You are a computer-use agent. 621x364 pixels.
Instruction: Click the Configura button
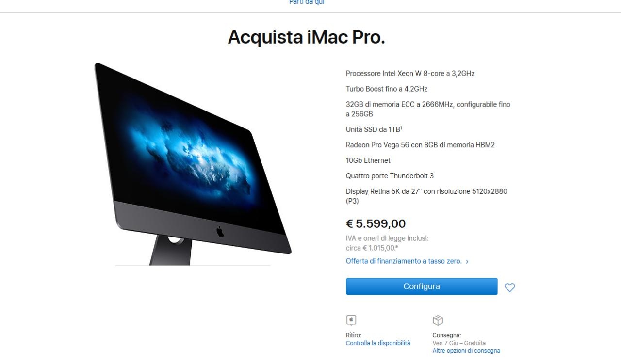tap(422, 286)
